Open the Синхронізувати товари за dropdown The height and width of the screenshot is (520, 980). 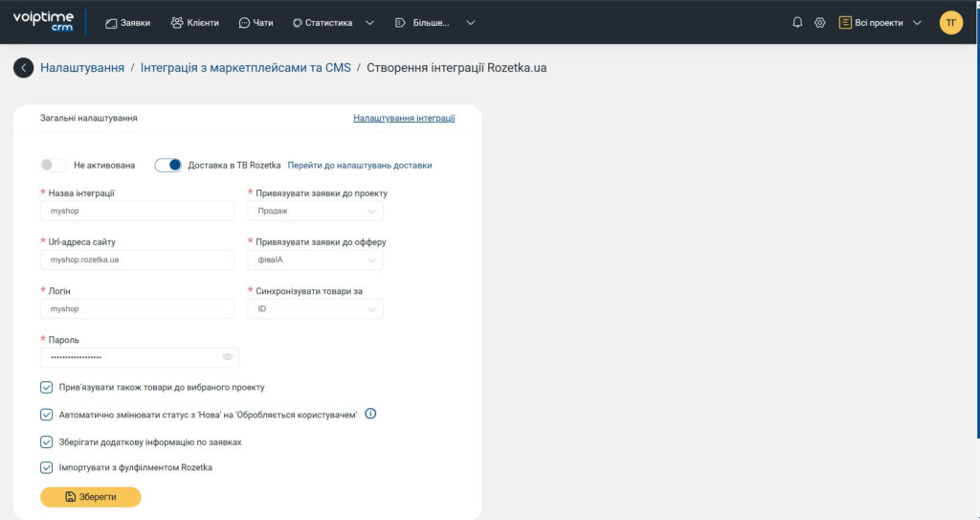(316, 308)
